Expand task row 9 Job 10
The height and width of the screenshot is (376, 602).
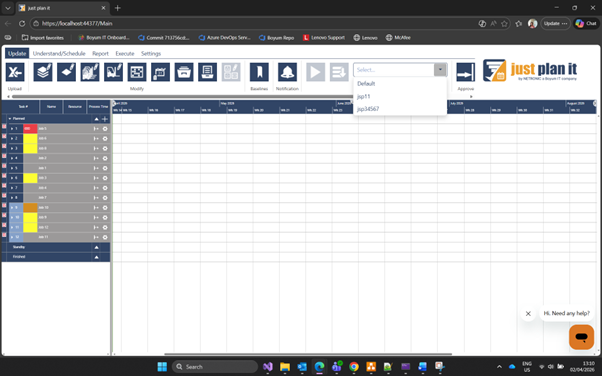tap(12, 207)
